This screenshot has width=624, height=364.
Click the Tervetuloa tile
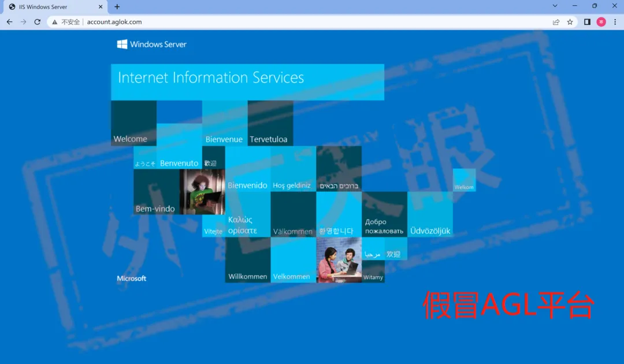click(270, 123)
